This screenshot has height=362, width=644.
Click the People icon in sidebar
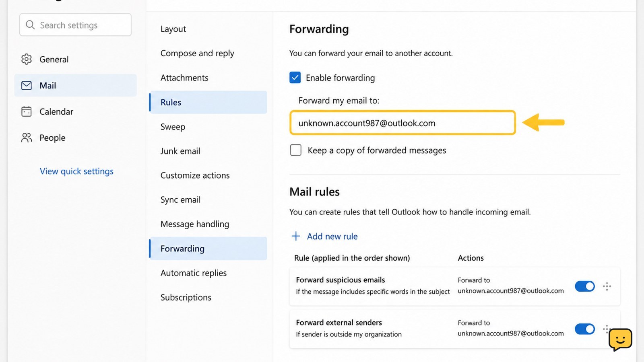pos(27,138)
